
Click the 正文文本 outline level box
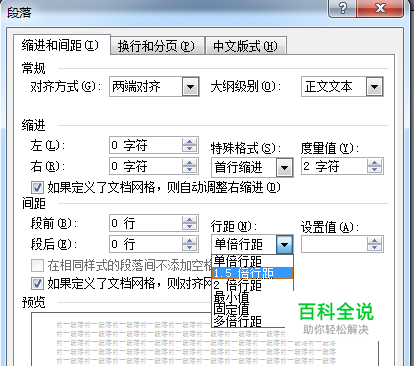pyautogui.click(x=342, y=87)
